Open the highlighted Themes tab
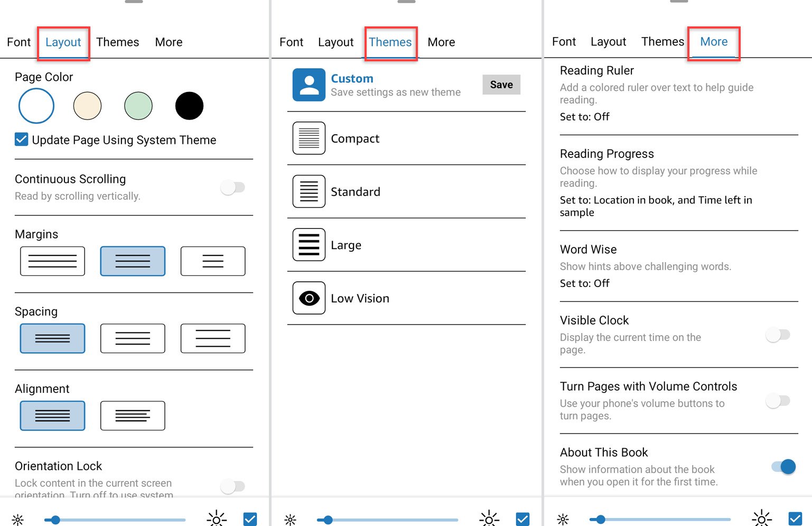The height and width of the screenshot is (526, 812). point(390,42)
